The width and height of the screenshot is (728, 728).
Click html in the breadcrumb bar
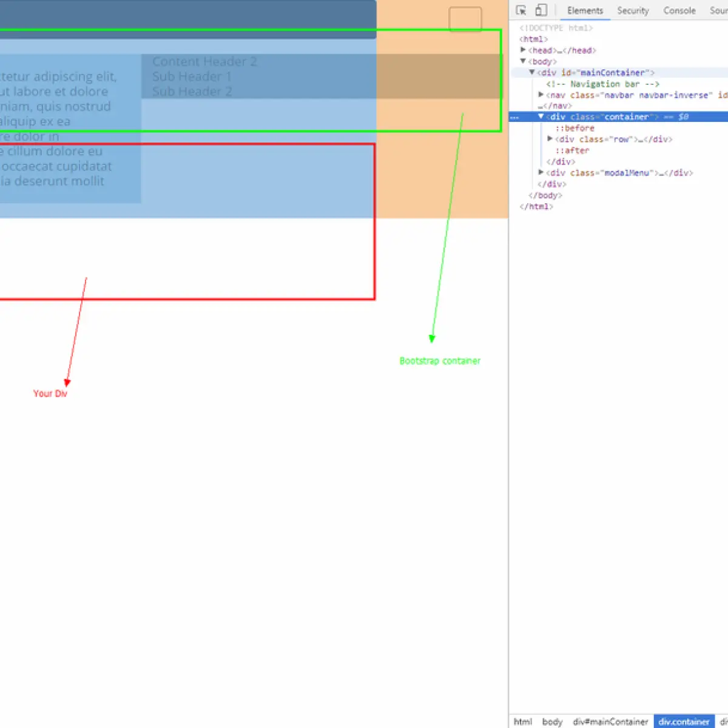(x=523, y=721)
